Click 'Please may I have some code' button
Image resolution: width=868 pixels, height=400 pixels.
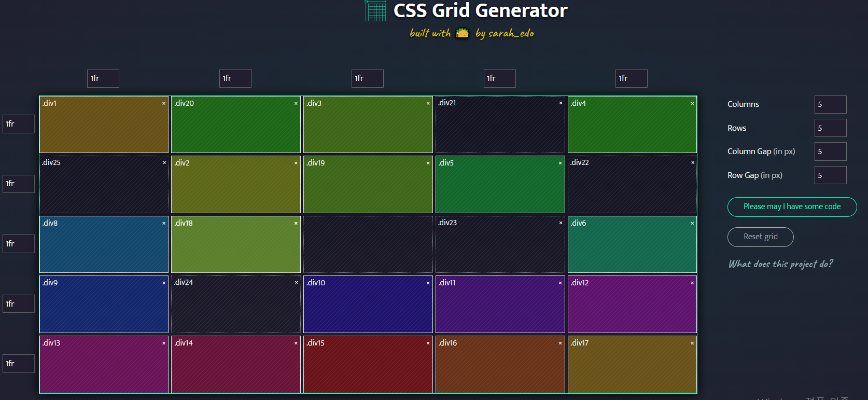tap(792, 206)
